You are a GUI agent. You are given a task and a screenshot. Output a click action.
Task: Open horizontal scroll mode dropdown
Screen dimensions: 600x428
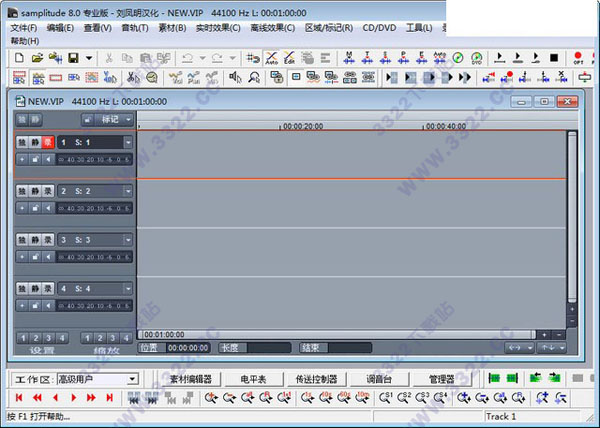[x=519, y=348]
